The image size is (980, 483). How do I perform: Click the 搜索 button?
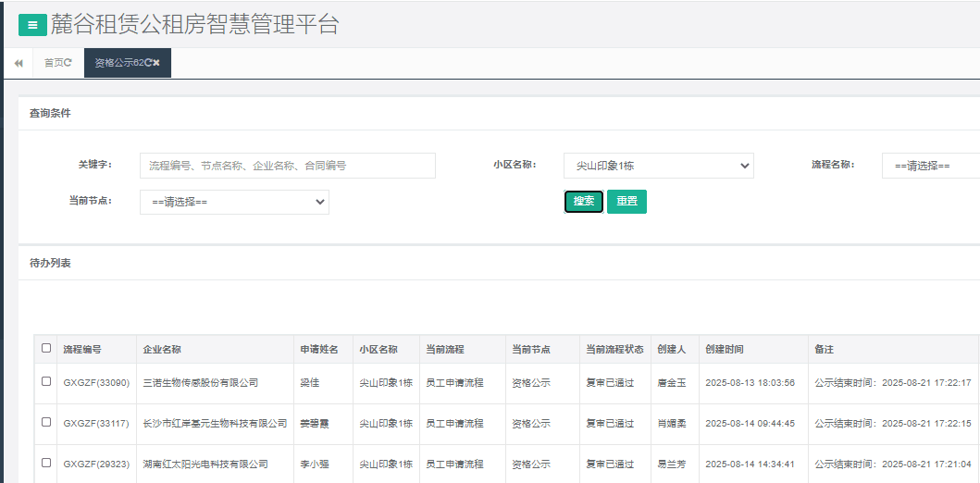583,202
